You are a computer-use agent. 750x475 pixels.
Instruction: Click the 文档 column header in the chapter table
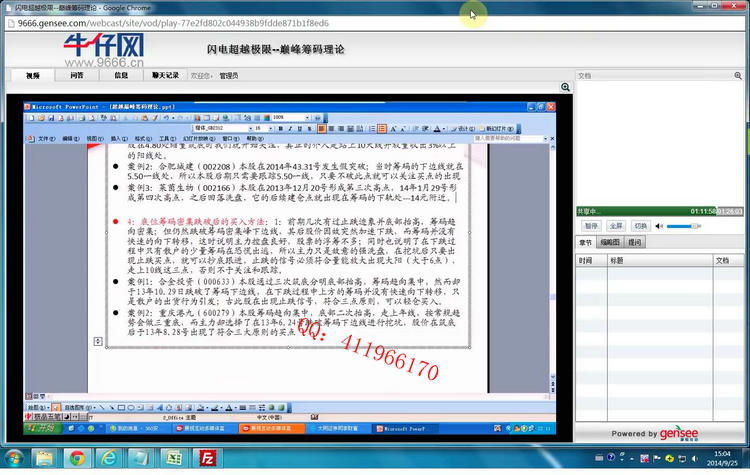coord(728,261)
